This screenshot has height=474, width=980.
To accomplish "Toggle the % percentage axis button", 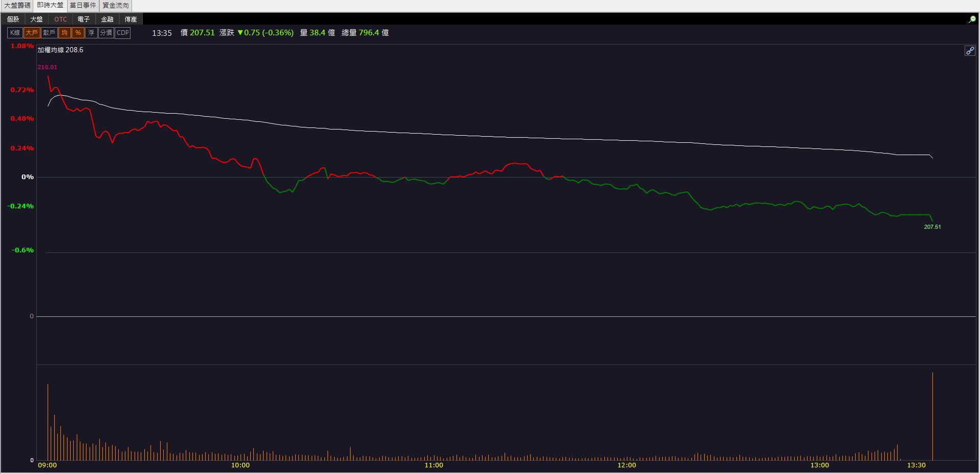I will pyautogui.click(x=78, y=33).
